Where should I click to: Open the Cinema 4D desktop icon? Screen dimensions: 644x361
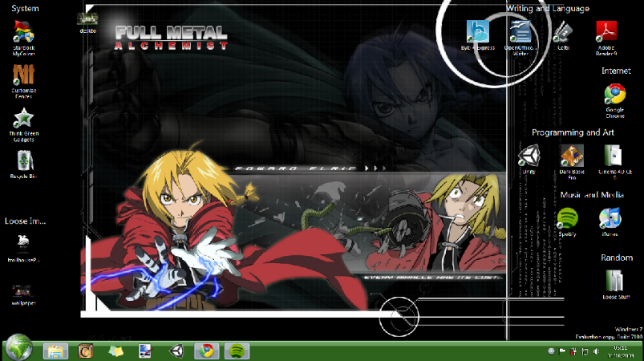coord(615,162)
